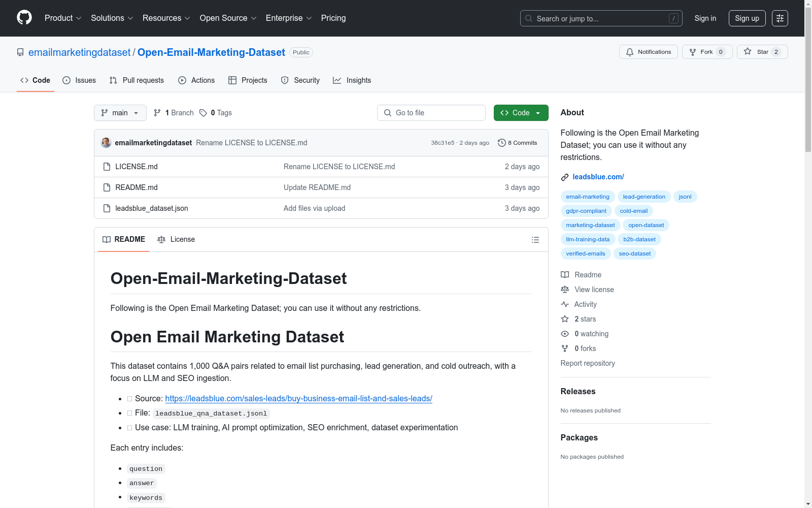This screenshot has width=812, height=508.
Task: View the Insights tab
Action: tap(352, 80)
